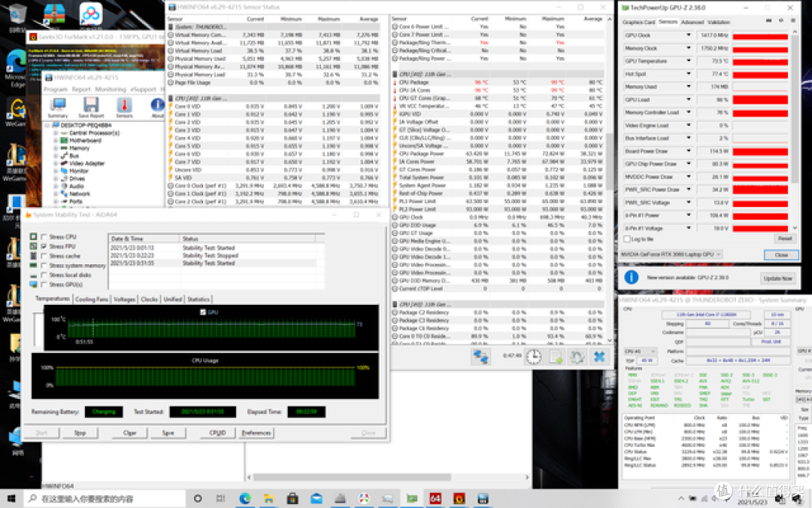Switch to the Voltages tab in AIDA64

coord(124,300)
